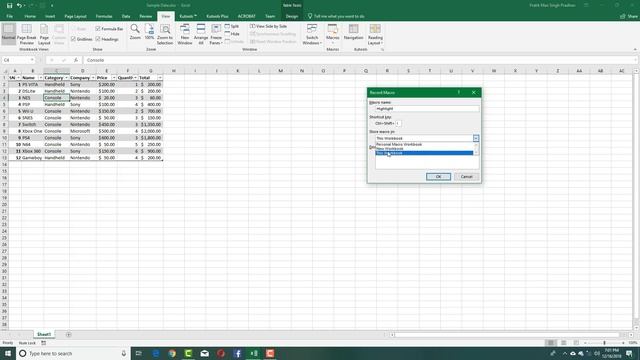Image resolution: width=640 pixels, height=360 pixels.
Task: Select highlighted This Workbook option
Action: pos(424,153)
